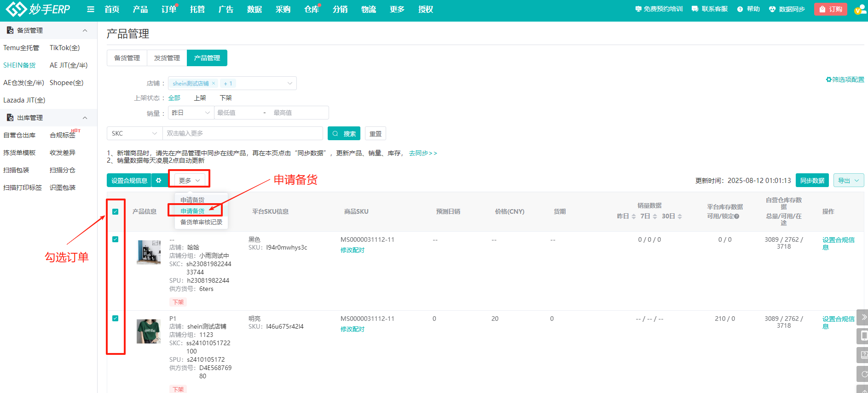Click 备货管理 sidebar section icon
Image resolution: width=868 pixels, height=393 pixels.
(10, 30)
